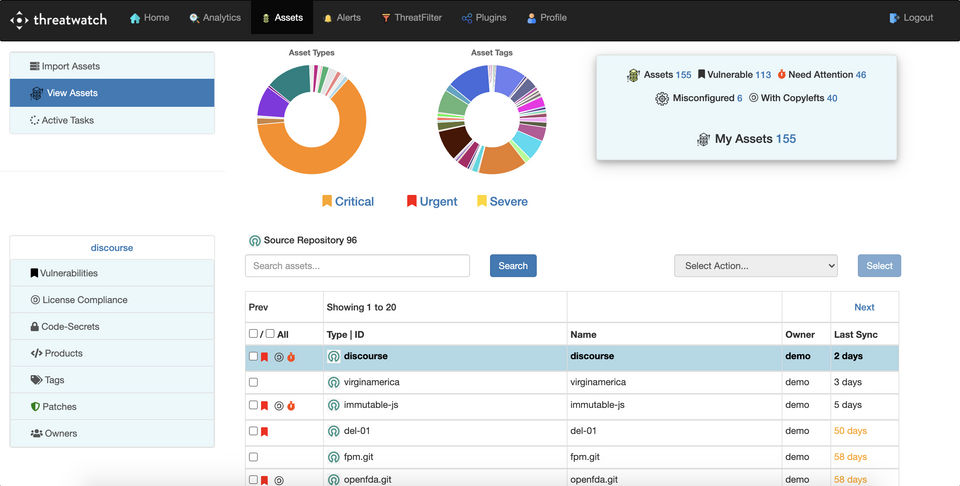
Task: Click the Misconfigured gear icon
Action: coord(662,98)
